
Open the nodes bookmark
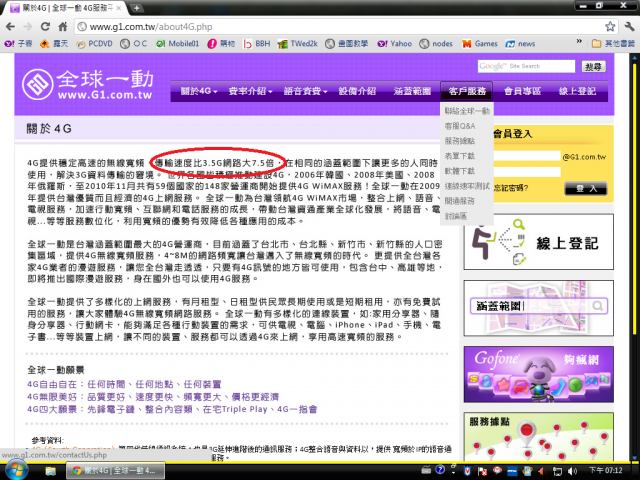436,44
